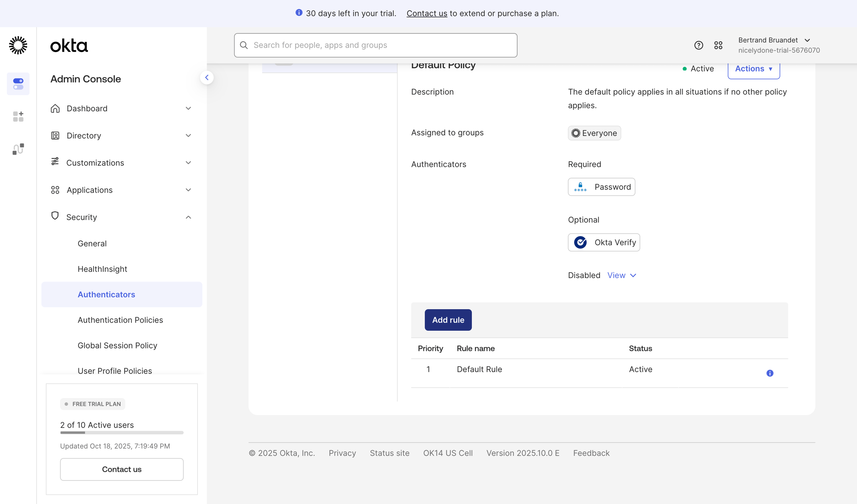857x504 pixels.
Task: Open the Admin Console toggle icon
Action: coord(18,84)
